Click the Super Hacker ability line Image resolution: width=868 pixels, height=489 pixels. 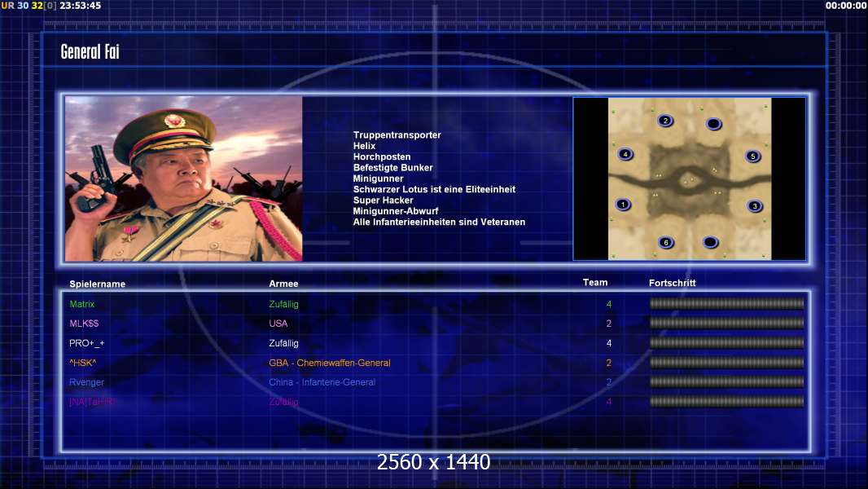[x=383, y=200]
